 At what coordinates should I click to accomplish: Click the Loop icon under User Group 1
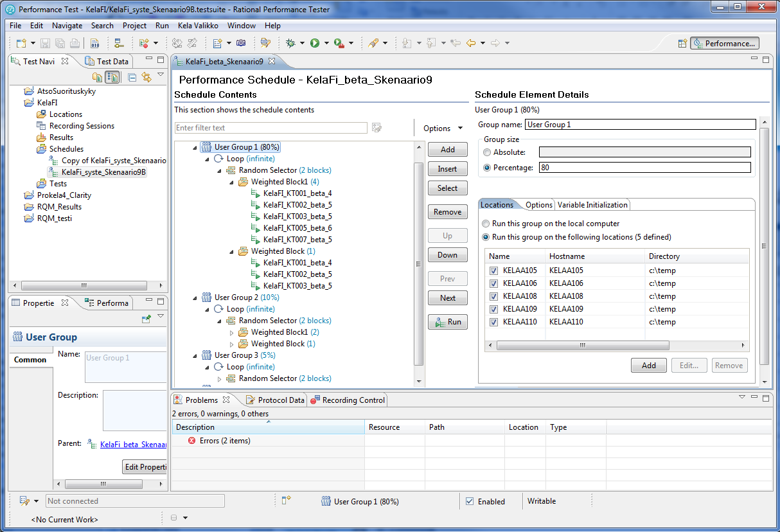tap(218, 159)
